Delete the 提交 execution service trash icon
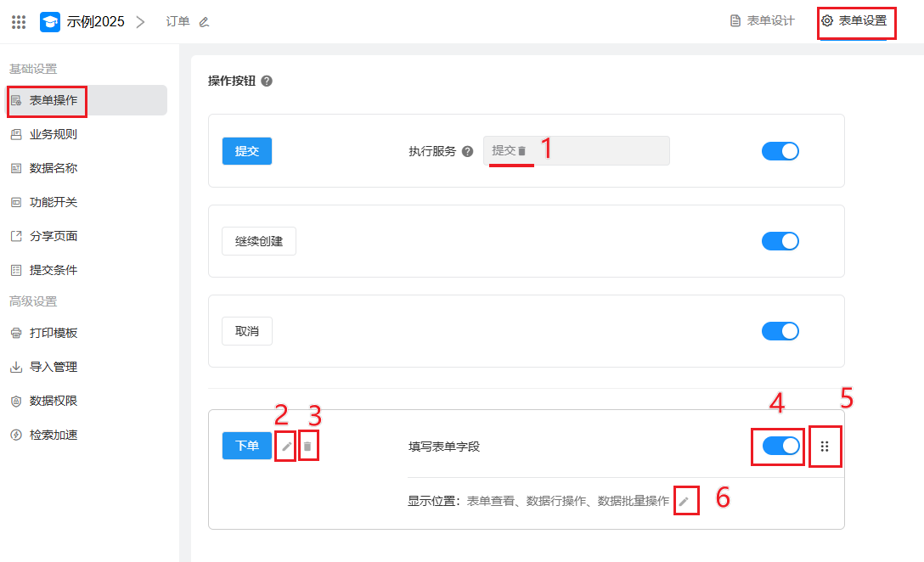 click(x=522, y=151)
